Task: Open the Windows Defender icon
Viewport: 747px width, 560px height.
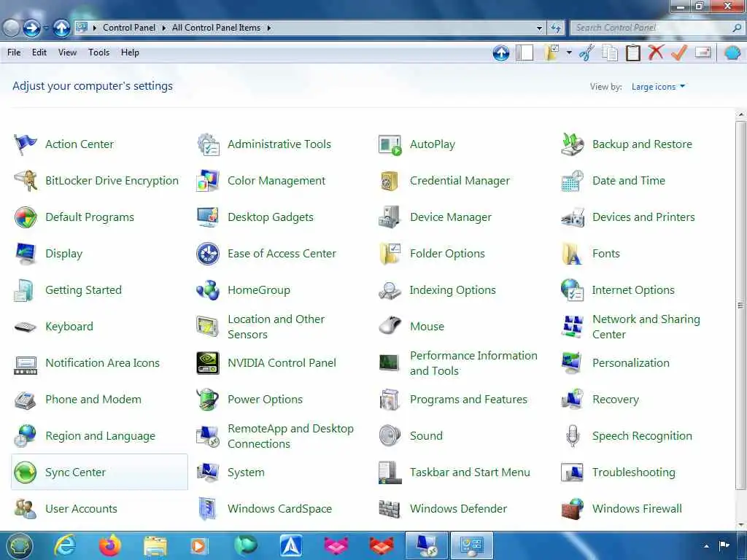Action: [390, 509]
